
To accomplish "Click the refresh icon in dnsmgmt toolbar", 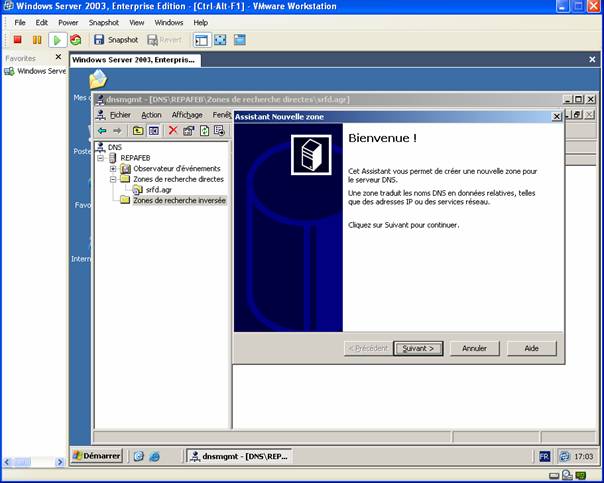I will point(204,131).
